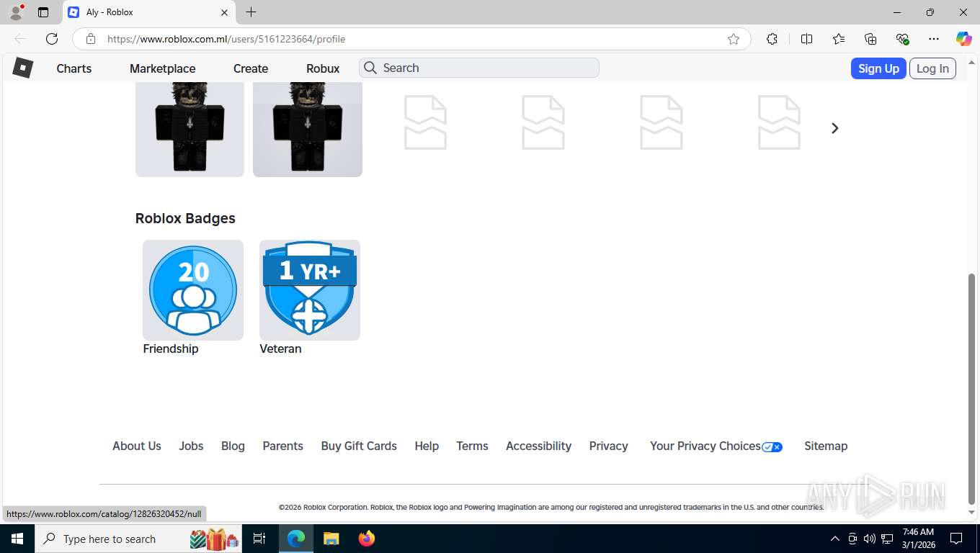Screen dimensions: 980x553
Task: Show hidden system tray icons
Action: [x=835, y=539]
